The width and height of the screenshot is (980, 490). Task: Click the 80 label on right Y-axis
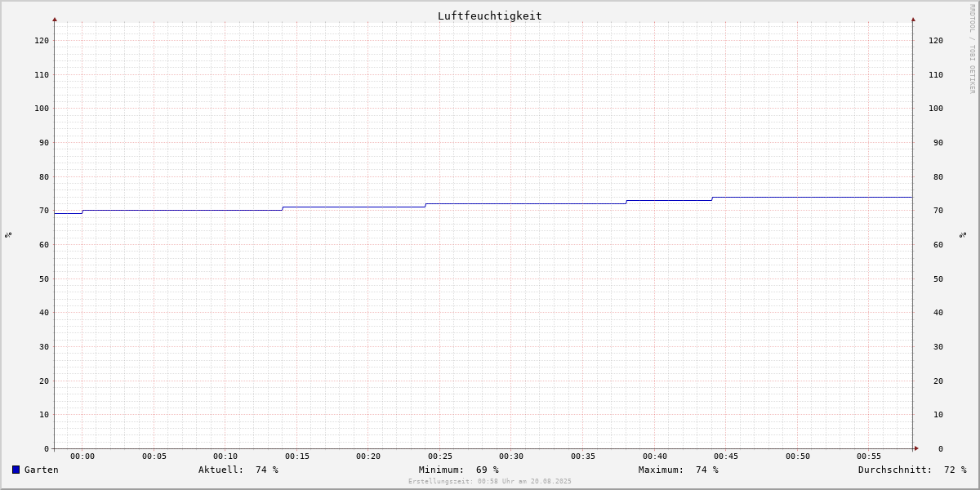pyautogui.click(x=938, y=176)
